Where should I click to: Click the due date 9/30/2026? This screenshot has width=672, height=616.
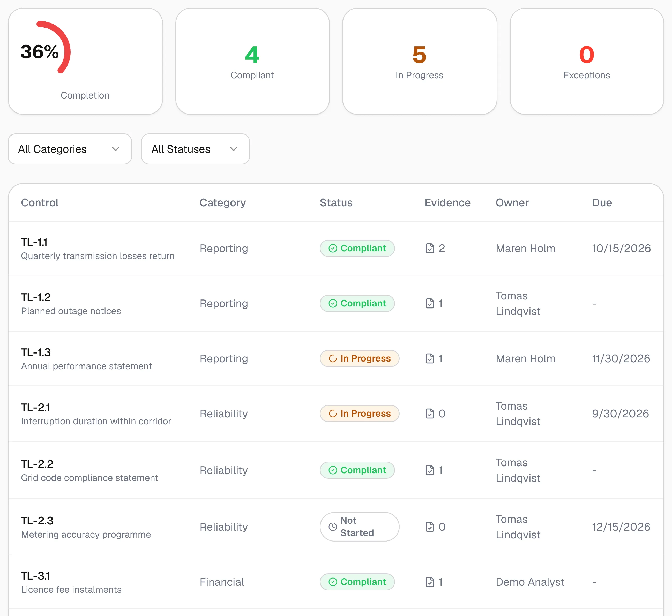pyautogui.click(x=620, y=413)
